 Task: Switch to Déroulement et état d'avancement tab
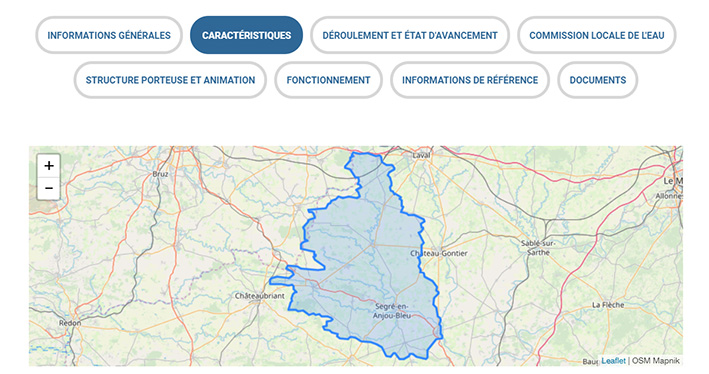tap(410, 35)
